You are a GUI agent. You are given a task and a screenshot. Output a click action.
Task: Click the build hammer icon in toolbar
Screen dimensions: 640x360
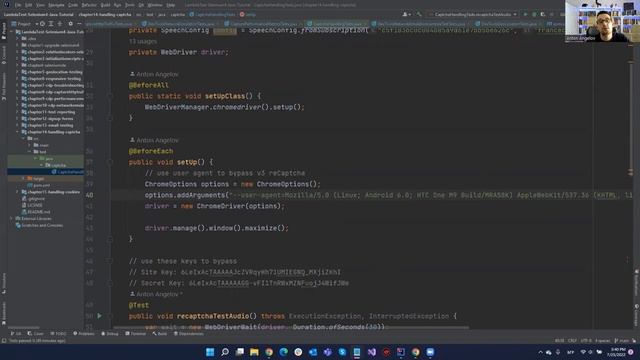pyautogui.click(x=419, y=14)
